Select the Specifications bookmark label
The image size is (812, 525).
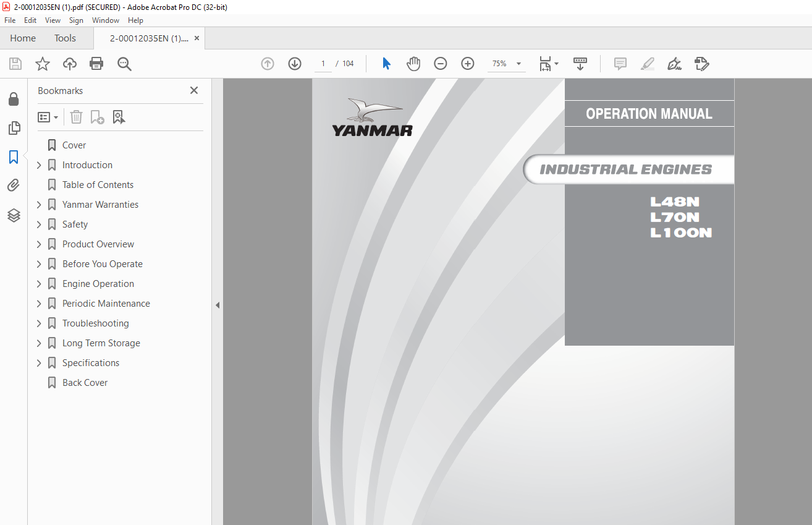91,363
